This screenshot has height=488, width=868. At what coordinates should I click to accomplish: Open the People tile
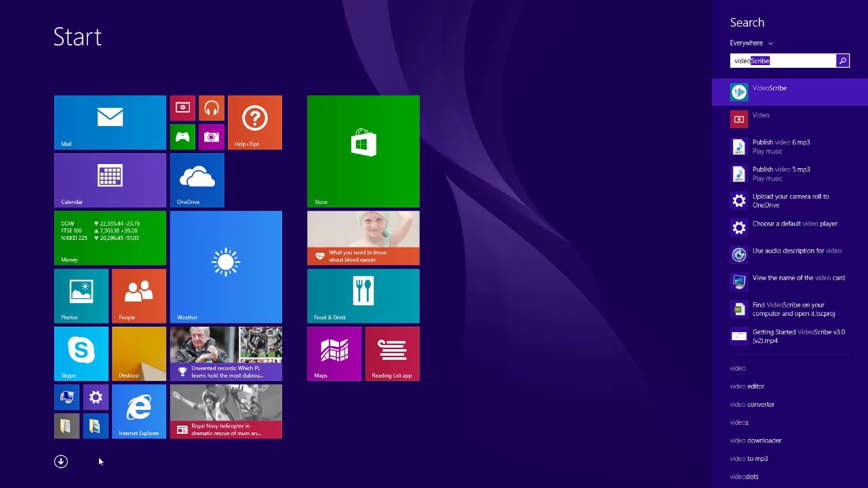[139, 296]
